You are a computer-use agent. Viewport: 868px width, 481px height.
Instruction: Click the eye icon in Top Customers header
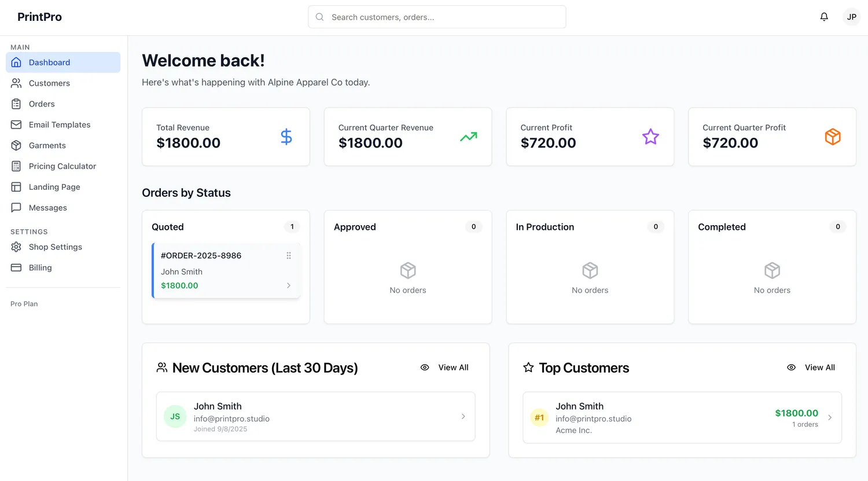pos(791,368)
